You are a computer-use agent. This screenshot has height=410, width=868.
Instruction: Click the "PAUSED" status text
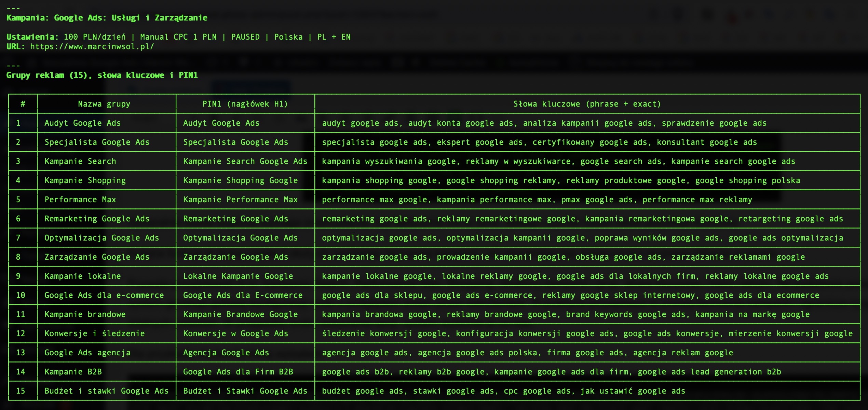pos(245,37)
